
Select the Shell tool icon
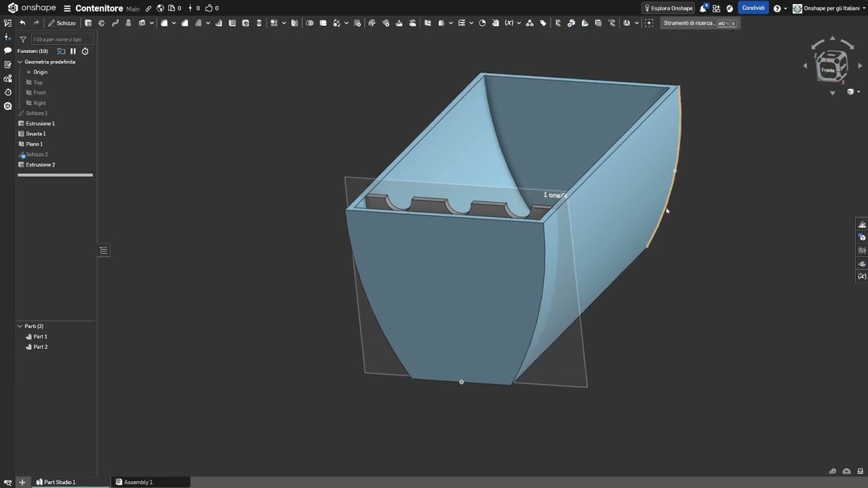point(232,23)
